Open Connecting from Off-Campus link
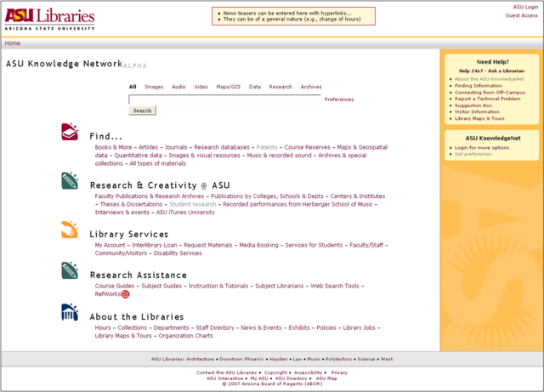This screenshot has height=392, width=544. 490,93
